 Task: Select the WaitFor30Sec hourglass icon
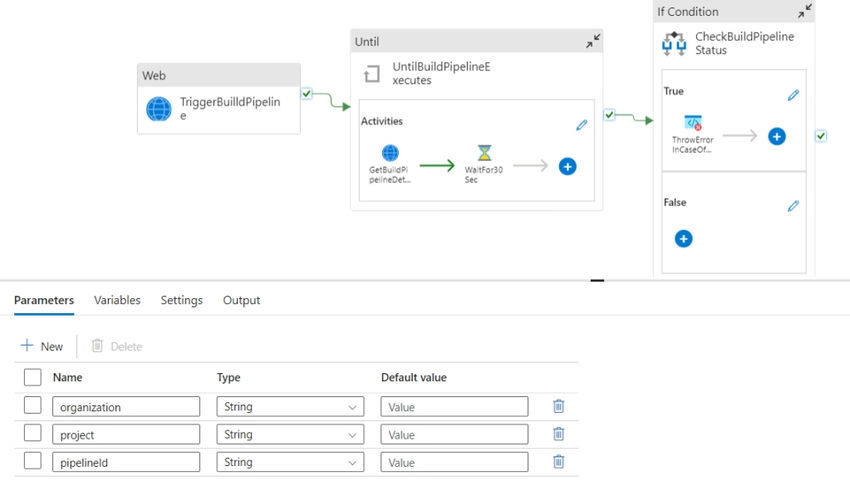485,153
